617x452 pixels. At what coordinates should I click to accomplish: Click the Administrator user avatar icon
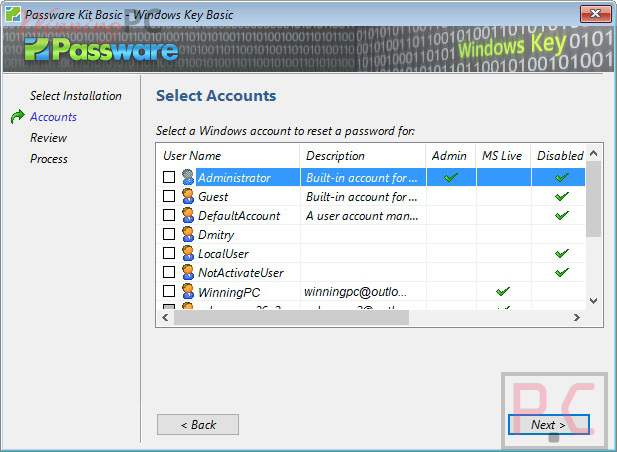tap(188, 177)
